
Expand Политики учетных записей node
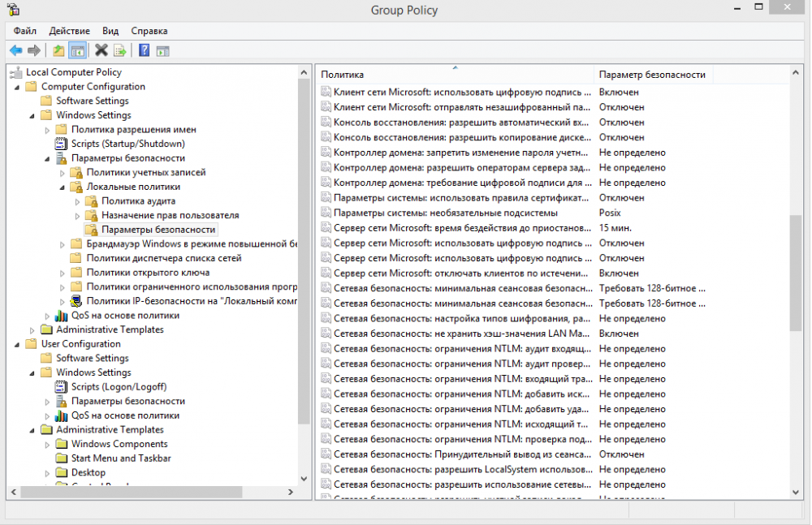pyautogui.click(x=63, y=173)
